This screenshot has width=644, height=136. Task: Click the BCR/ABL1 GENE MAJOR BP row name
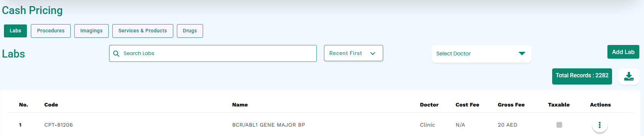(x=268, y=125)
